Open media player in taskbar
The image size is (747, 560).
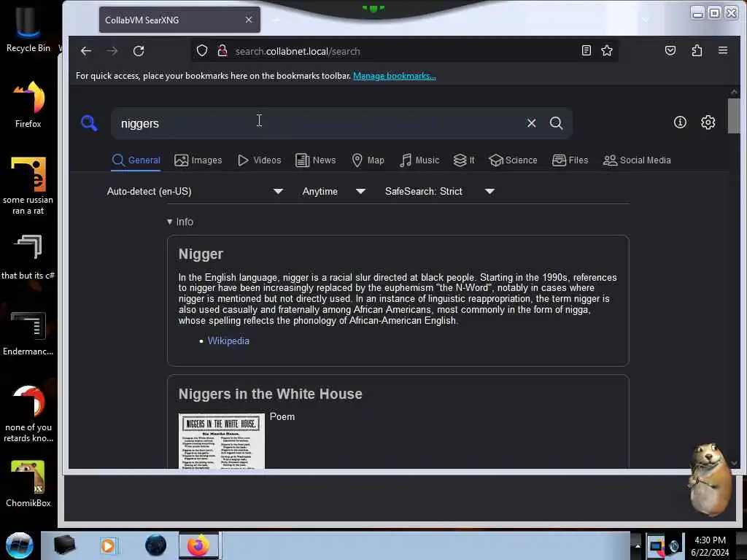(x=108, y=545)
